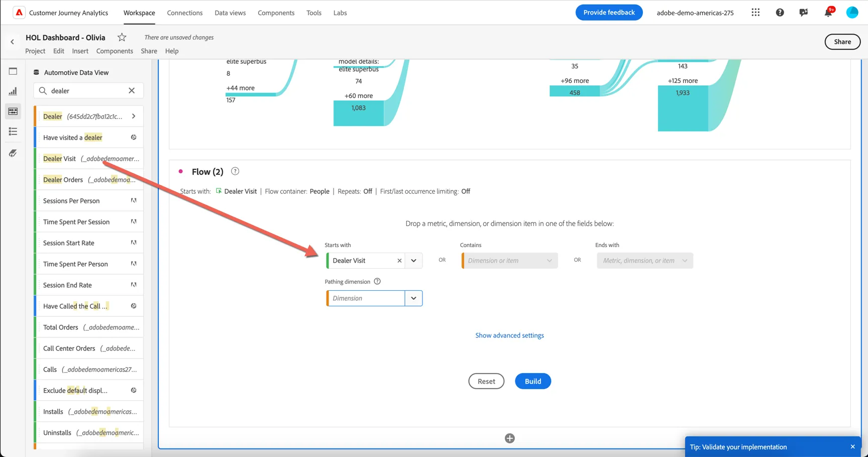This screenshot has width=868, height=457.
Task: Click the Flow (2) title
Action: pos(207,172)
